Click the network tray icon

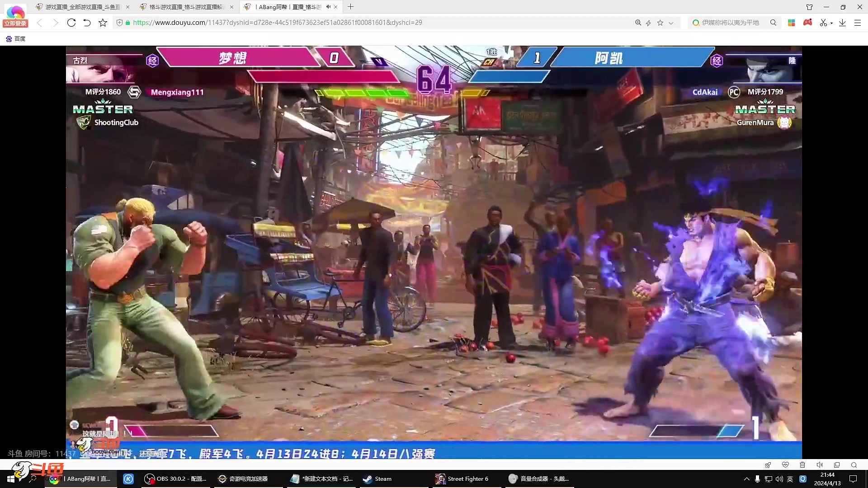point(769,479)
